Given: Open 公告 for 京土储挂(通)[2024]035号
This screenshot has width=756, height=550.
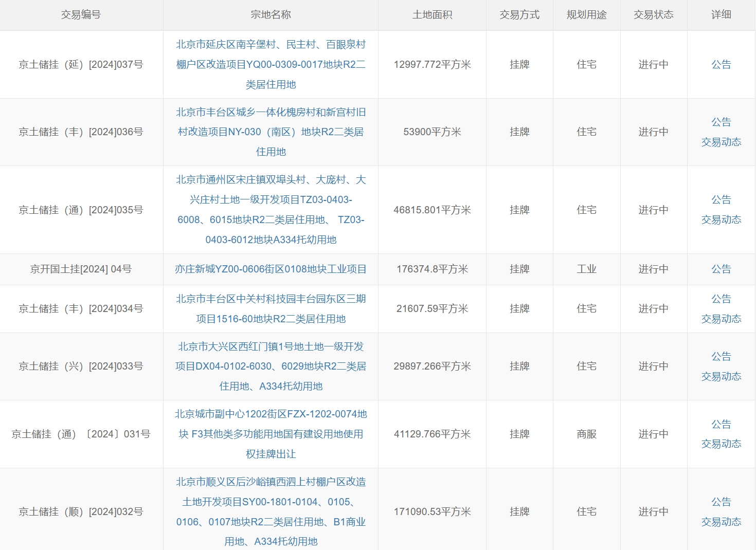Looking at the screenshot, I should click(x=721, y=200).
